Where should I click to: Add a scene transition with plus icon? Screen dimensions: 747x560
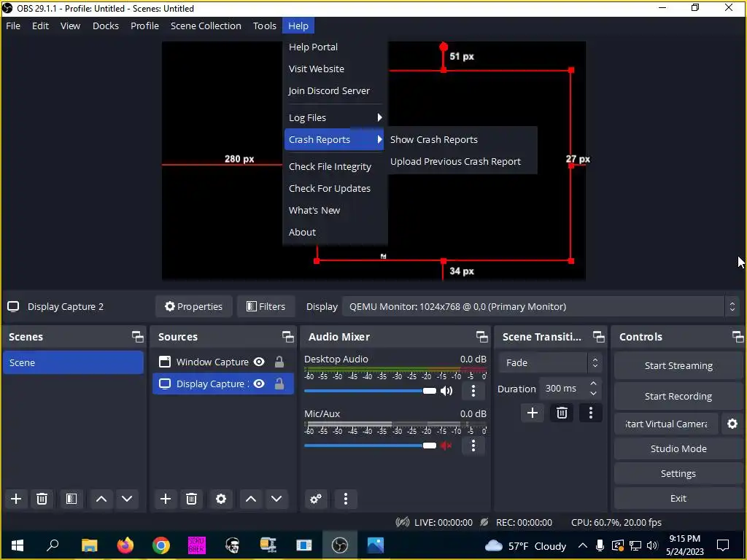(532, 413)
